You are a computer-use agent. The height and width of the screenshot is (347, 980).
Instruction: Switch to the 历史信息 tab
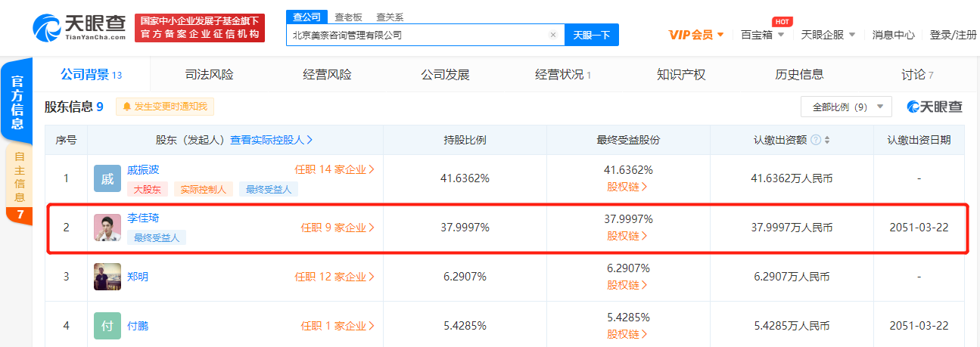pos(800,75)
